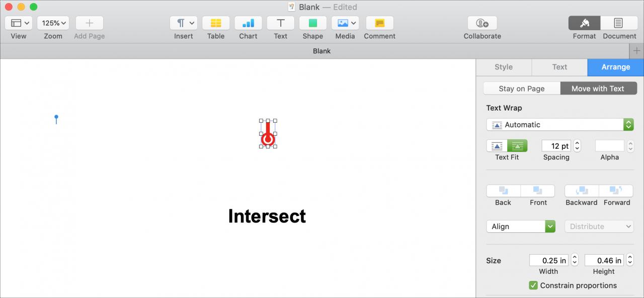Open the Media dropdown
This screenshot has height=298, width=644.
coord(345,23)
